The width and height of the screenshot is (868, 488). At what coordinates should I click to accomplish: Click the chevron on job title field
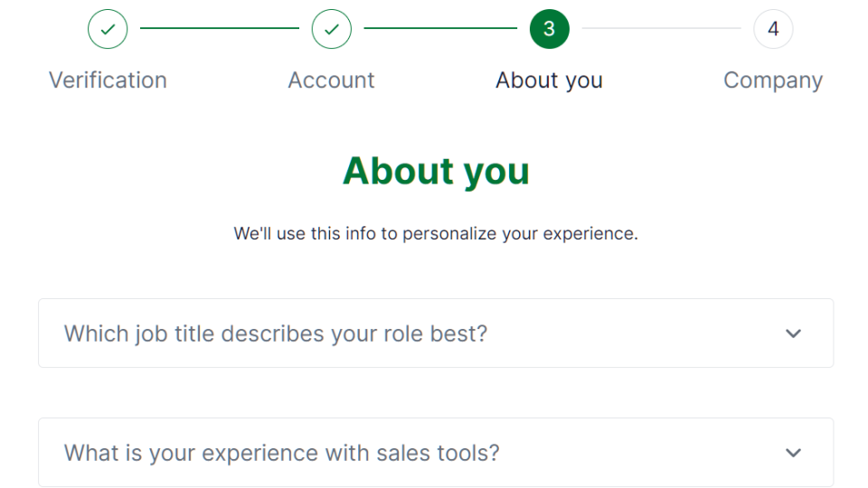[x=793, y=333]
